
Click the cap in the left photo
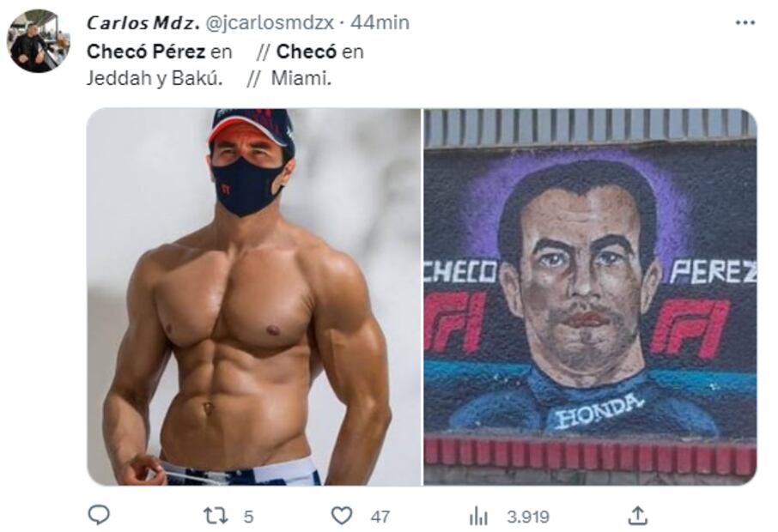point(253,124)
